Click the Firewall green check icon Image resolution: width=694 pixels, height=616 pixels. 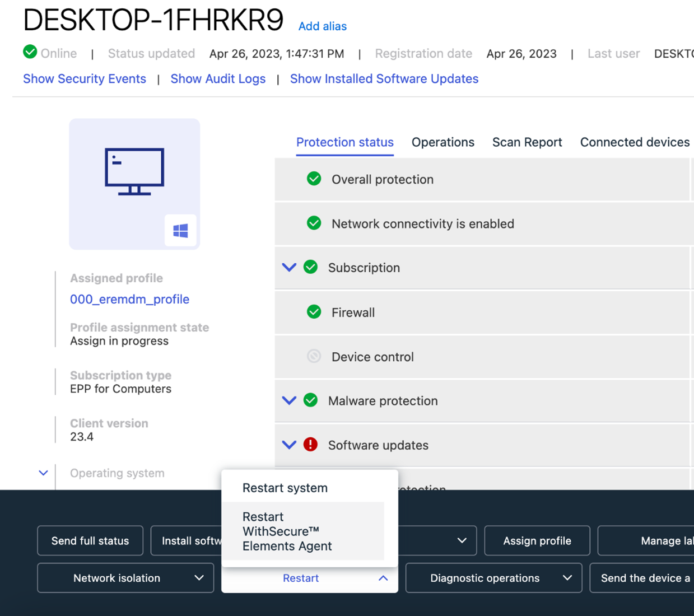[x=314, y=312]
